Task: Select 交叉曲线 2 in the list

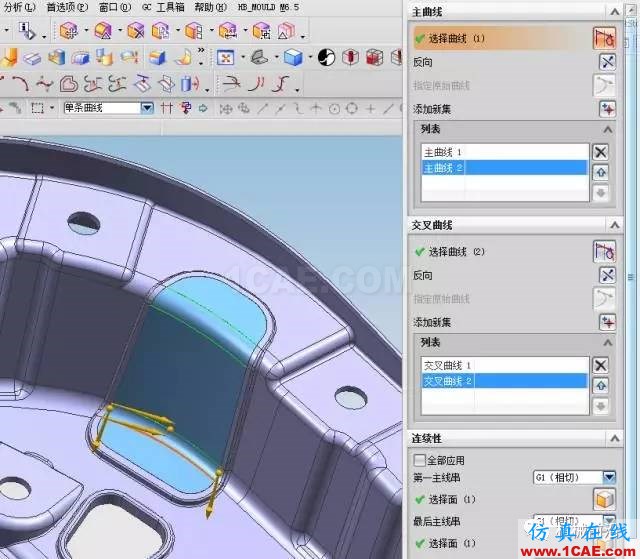Action: (505, 381)
